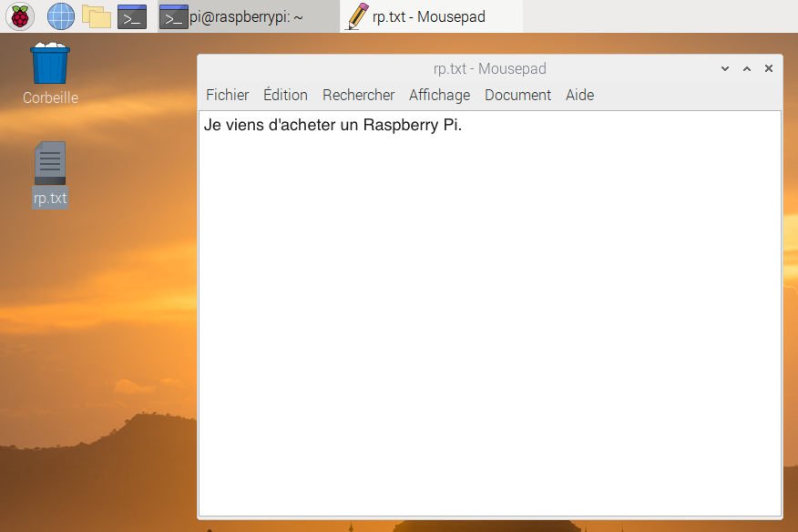Image resolution: width=798 pixels, height=532 pixels.
Task: Open the Raspberry Pi main menu
Action: coord(20,16)
